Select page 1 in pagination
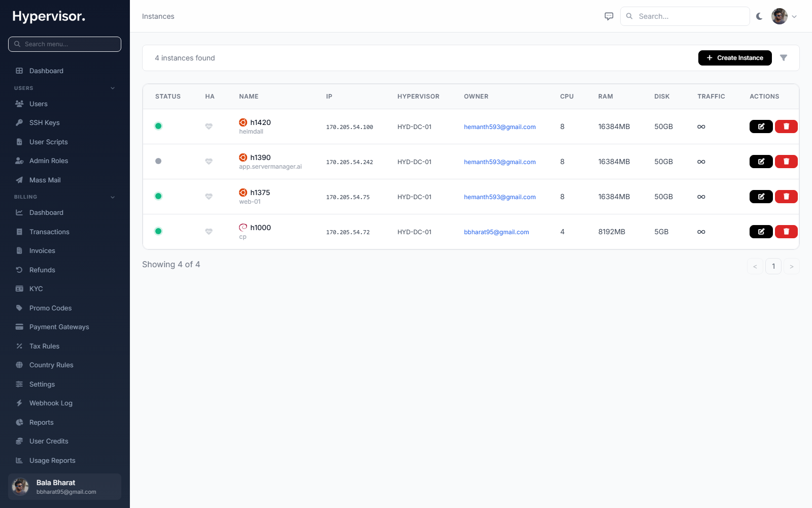 point(773,266)
